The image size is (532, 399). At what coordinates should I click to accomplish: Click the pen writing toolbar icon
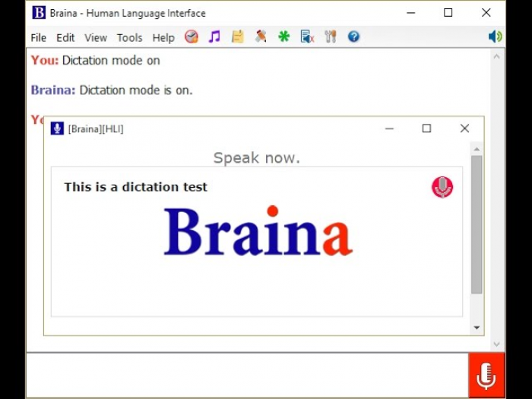[261, 36]
